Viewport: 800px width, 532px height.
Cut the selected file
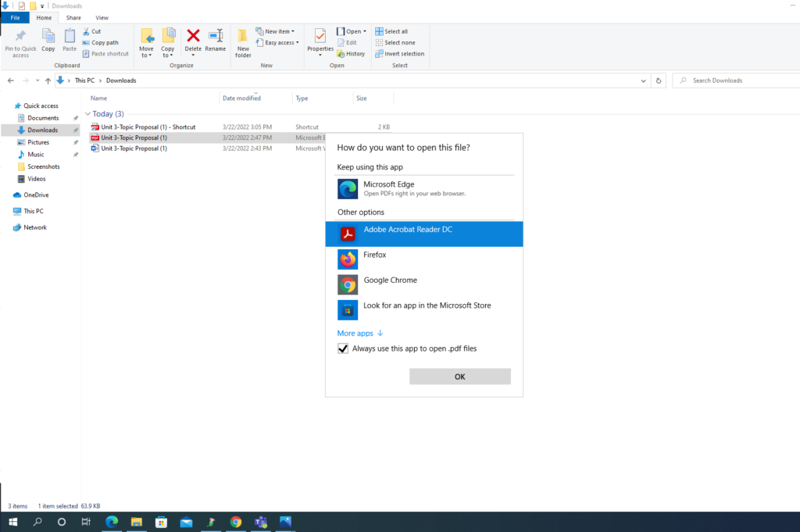(x=92, y=31)
